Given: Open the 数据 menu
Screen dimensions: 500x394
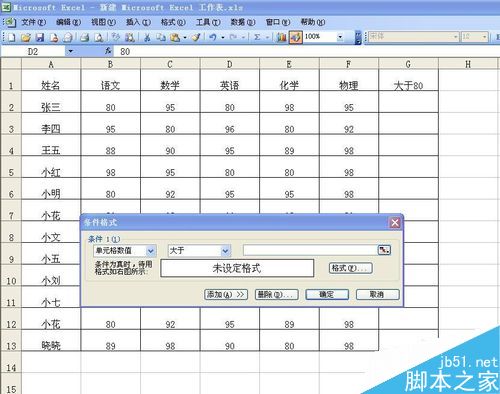Looking at the screenshot, I should (243, 22).
